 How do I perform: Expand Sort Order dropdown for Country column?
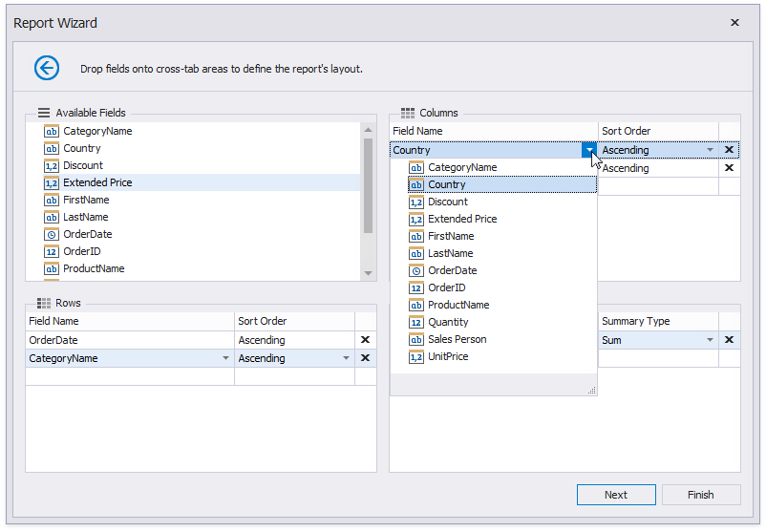710,150
